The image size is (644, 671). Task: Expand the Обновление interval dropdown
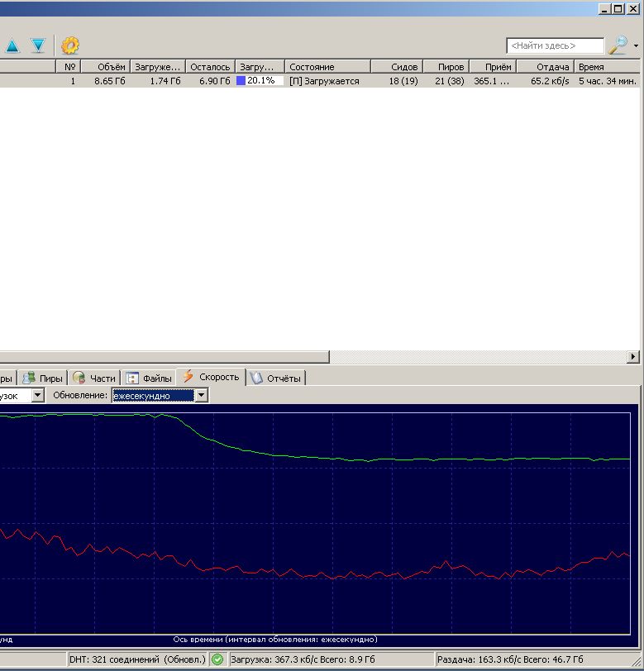pos(201,396)
